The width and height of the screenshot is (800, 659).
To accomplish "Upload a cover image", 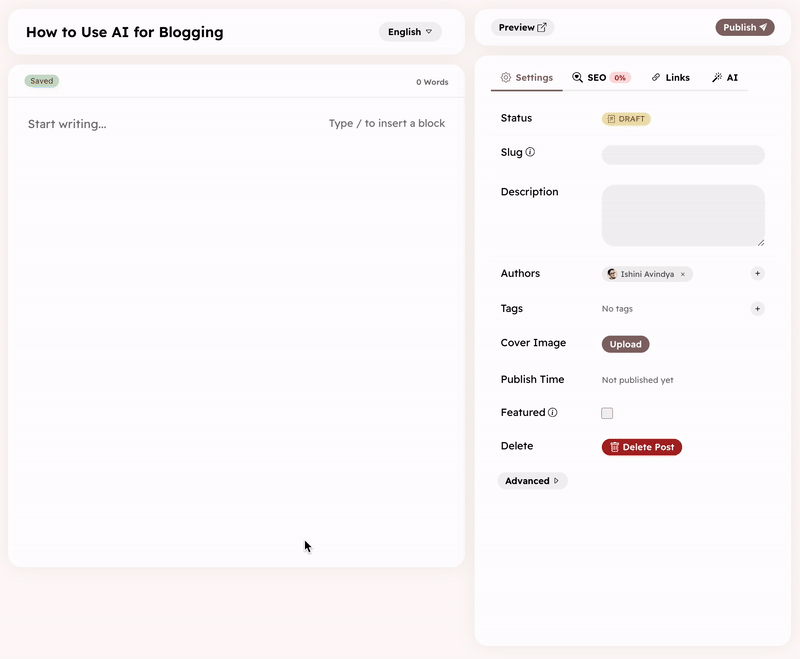I will click(625, 344).
